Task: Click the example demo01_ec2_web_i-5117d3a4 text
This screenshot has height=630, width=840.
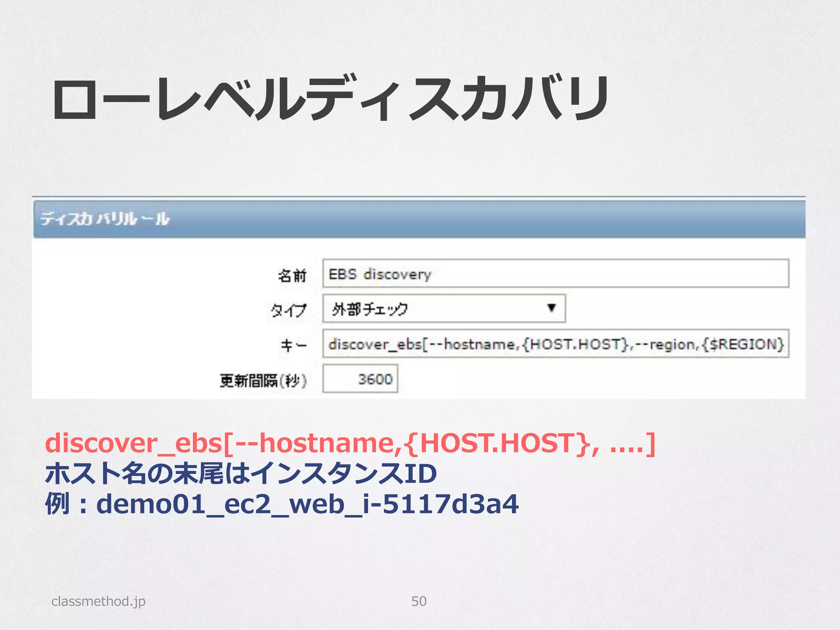Action: pos(307,504)
